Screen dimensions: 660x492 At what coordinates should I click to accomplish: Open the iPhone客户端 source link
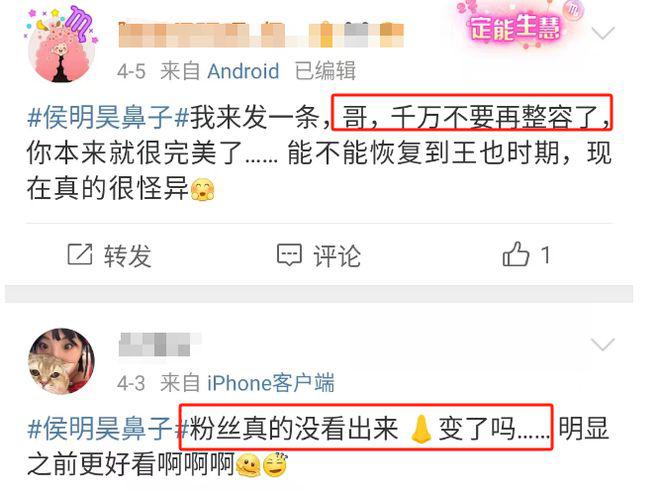point(271,383)
